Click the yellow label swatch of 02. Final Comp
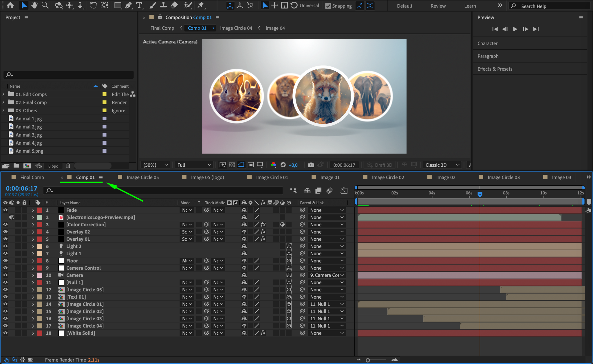The width and height of the screenshot is (593, 364). pos(105,102)
